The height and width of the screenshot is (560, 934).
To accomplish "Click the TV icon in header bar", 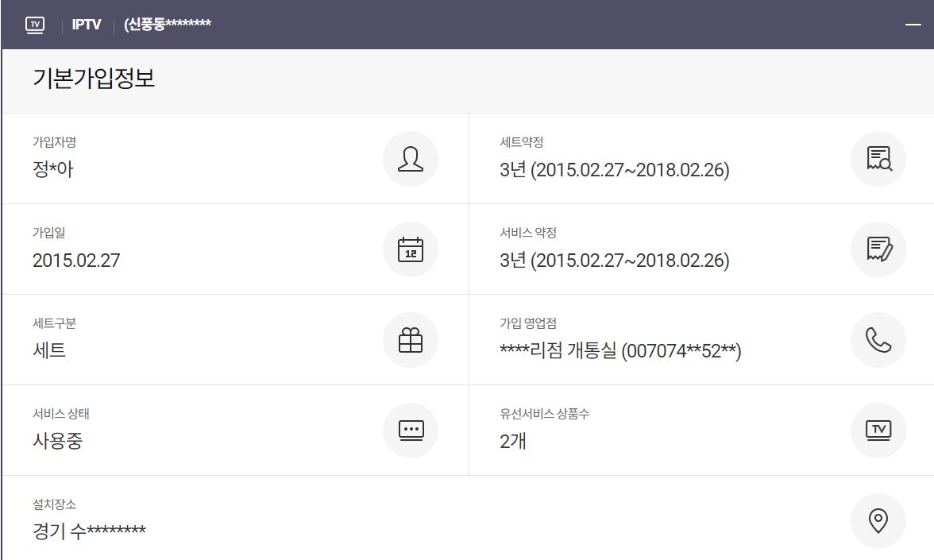I will point(35,25).
